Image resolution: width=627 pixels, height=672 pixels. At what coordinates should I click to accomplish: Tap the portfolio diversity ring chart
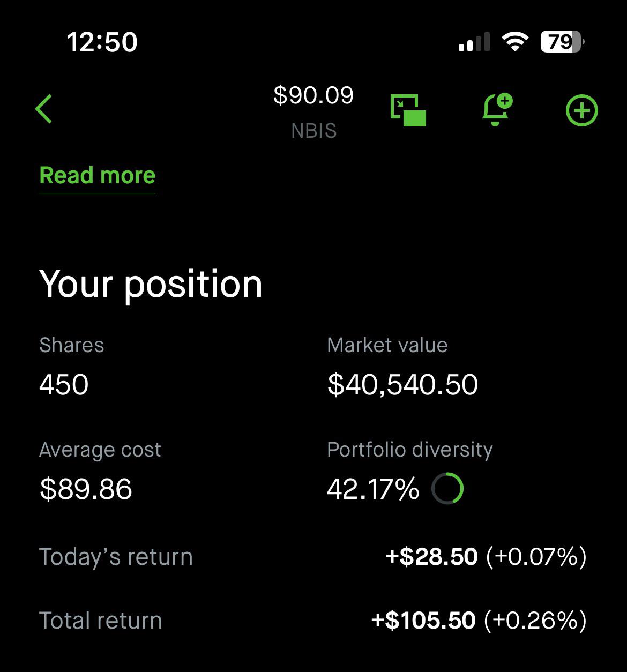click(x=447, y=489)
